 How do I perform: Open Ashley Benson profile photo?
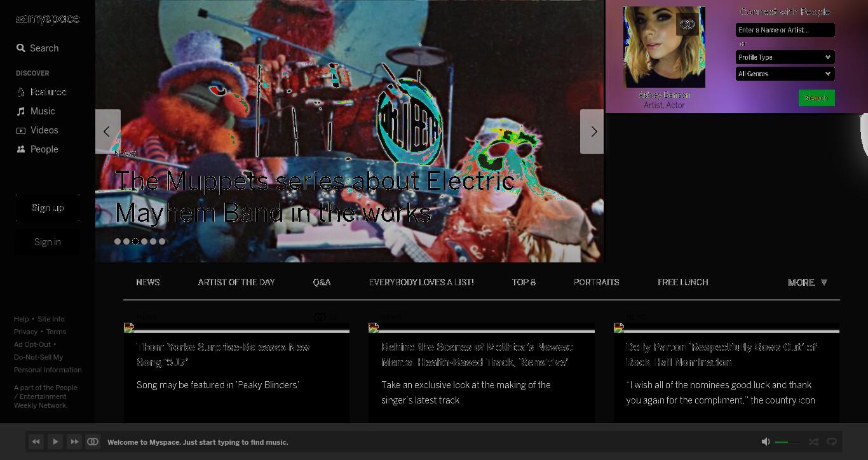tap(664, 47)
